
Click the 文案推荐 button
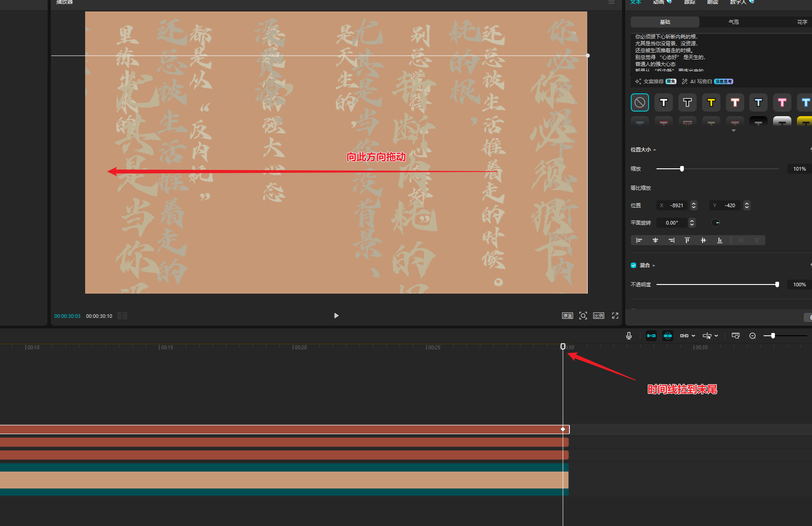pyautogui.click(x=653, y=81)
